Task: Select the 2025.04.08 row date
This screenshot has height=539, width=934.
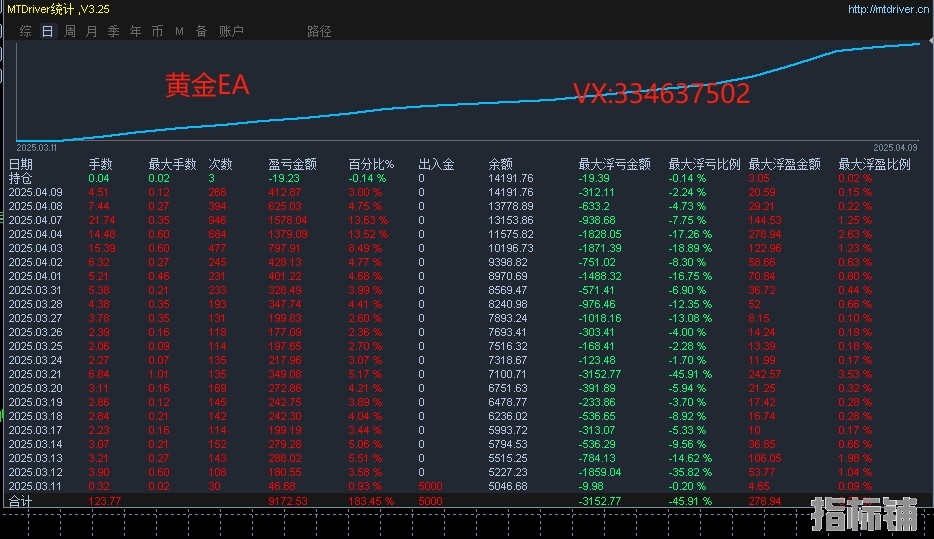Action: pos(35,206)
